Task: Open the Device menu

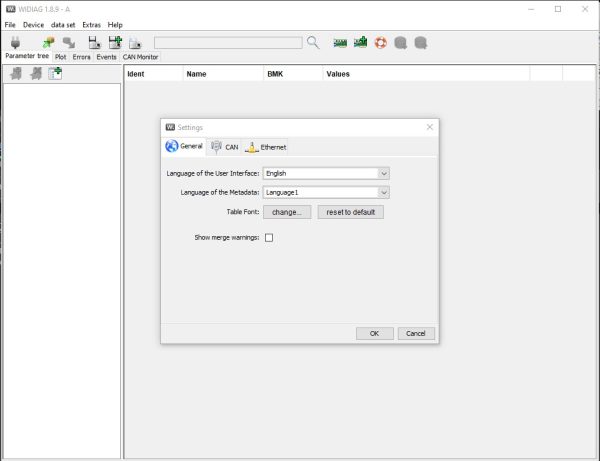Action: [x=33, y=25]
